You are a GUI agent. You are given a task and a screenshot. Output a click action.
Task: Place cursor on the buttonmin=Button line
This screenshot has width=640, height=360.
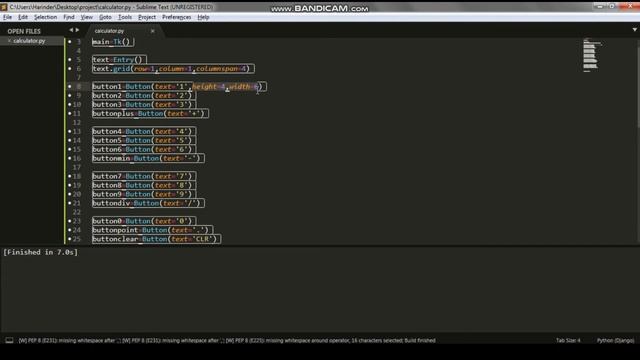(148, 158)
